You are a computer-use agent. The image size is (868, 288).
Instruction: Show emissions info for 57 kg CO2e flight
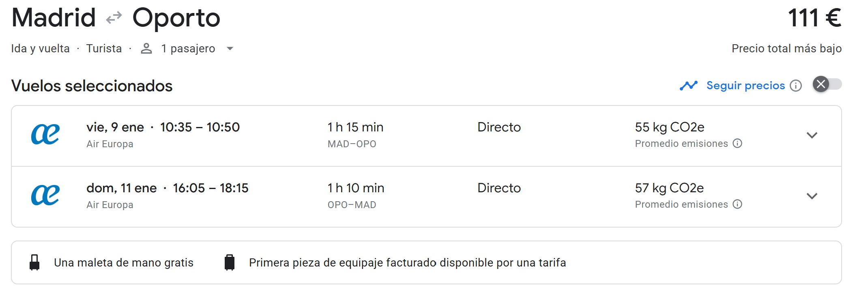737,204
